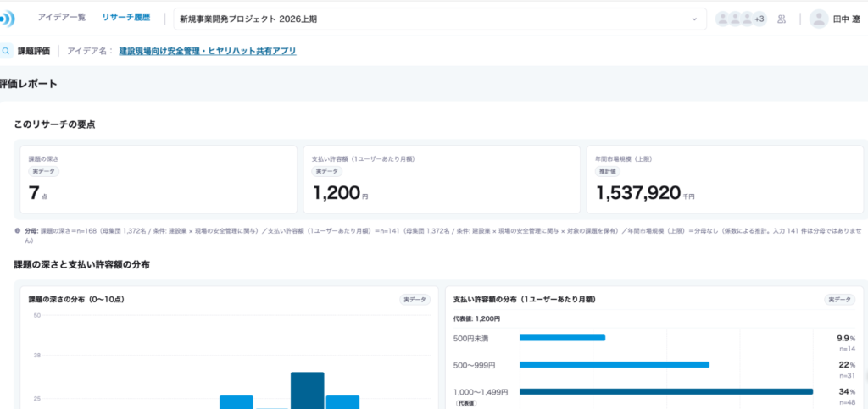Click the 代表値 tag under 1,000〜1,499円
Image resolution: width=868 pixels, height=409 pixels.
(x=465, y=403)
